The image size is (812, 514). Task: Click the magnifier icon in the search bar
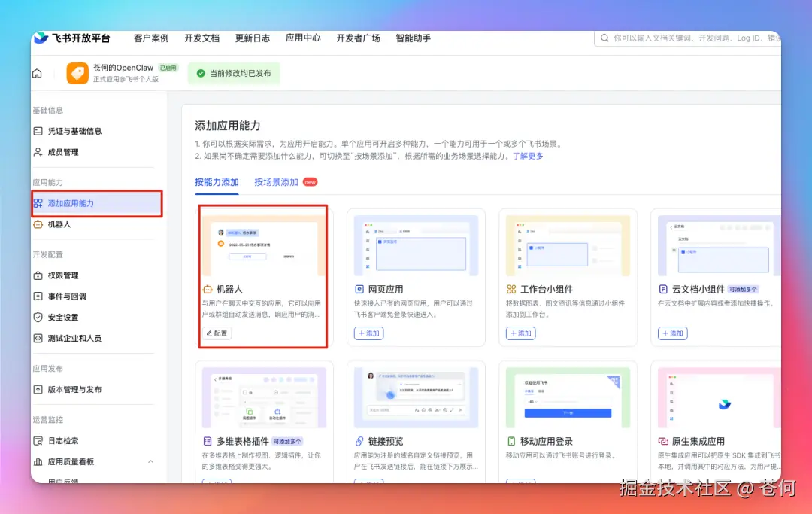604,38
